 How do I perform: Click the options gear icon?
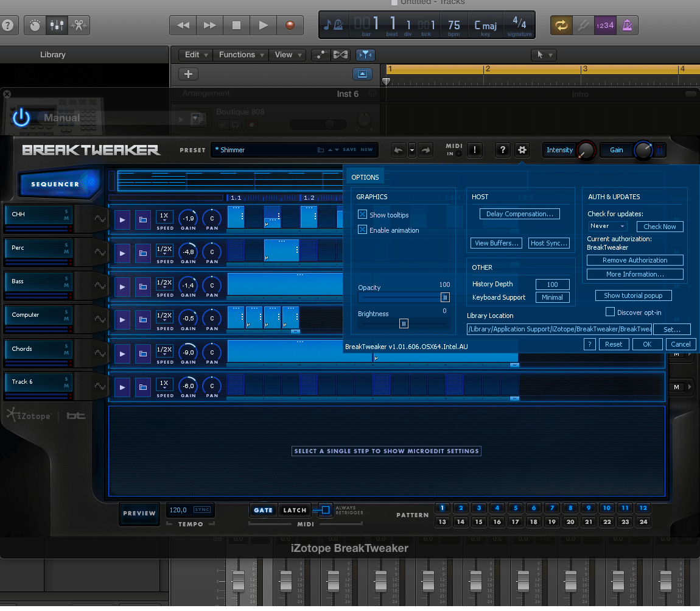point(522,150)
